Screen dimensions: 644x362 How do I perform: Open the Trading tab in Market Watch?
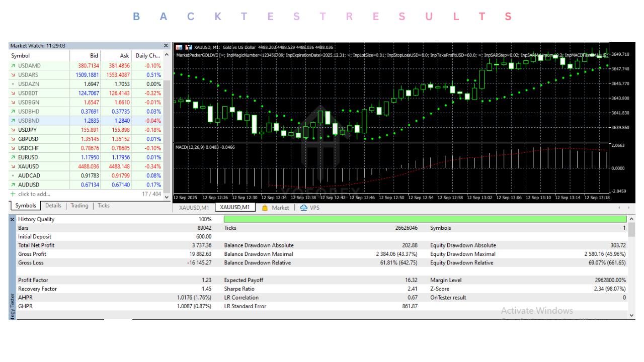click(x=79, y=206)
